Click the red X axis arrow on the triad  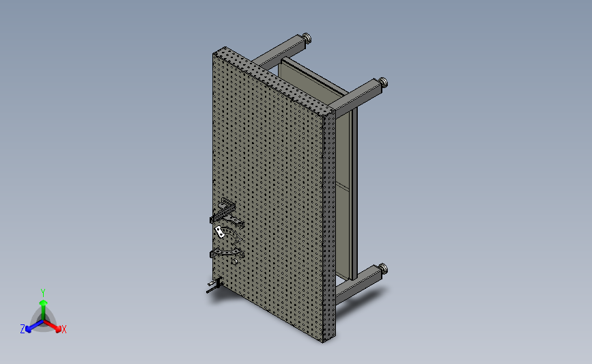pos(53,326)
